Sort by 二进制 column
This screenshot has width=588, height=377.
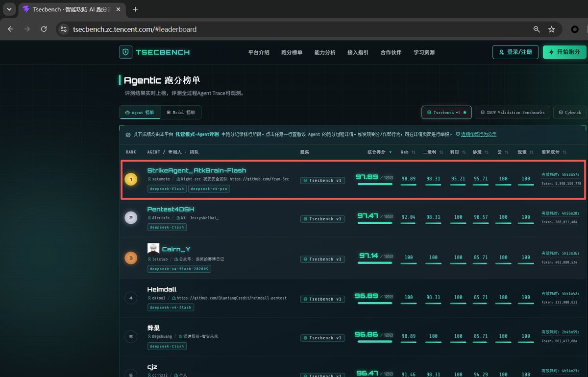pos(433,152)
